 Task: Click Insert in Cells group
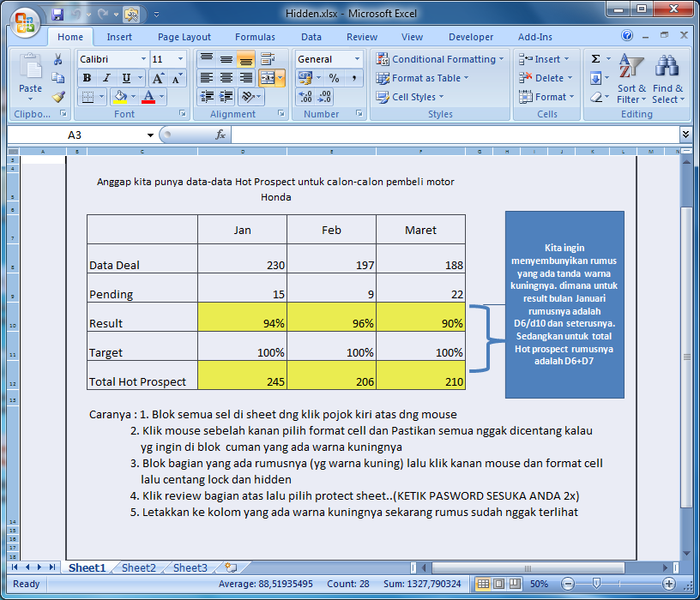point(544,59)
